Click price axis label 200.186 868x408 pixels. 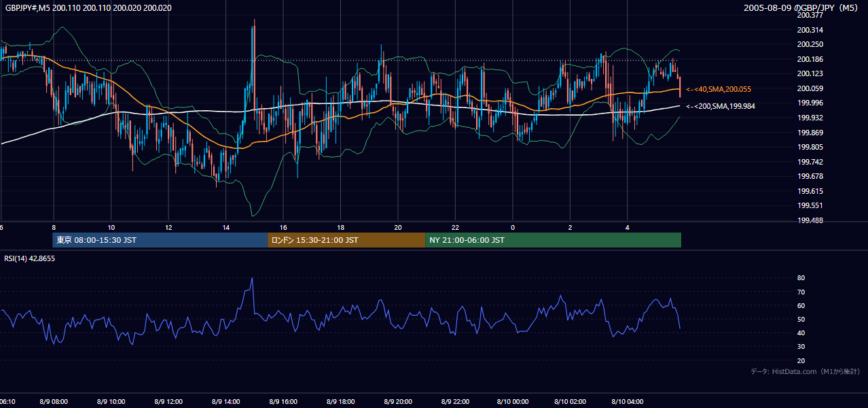[x=810, y=59]
